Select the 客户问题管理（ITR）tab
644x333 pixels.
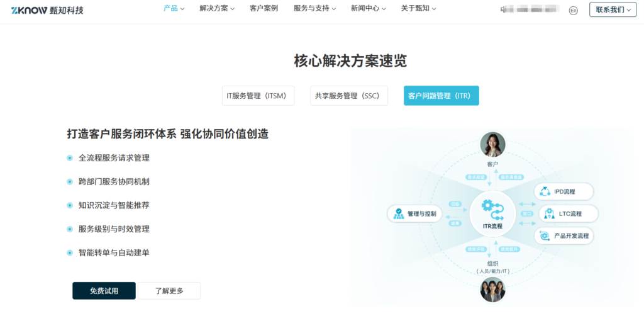pyautogui.click(x=441, y=96)
